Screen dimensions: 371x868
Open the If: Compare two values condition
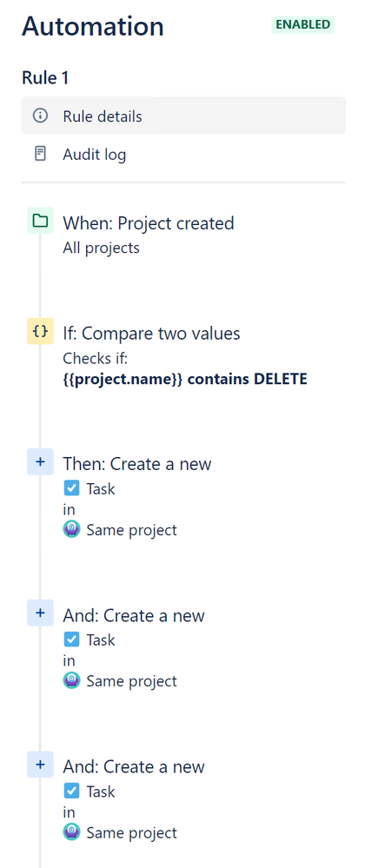[x=151, y=334]
